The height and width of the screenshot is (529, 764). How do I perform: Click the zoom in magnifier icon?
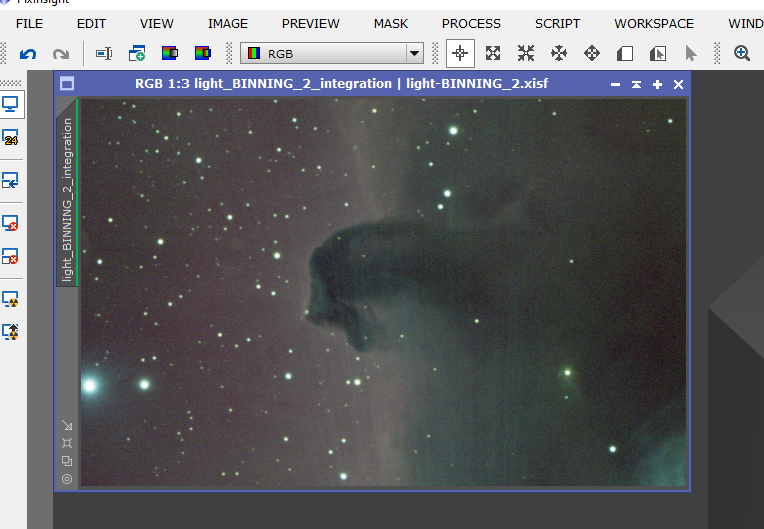tap(742, 53)
